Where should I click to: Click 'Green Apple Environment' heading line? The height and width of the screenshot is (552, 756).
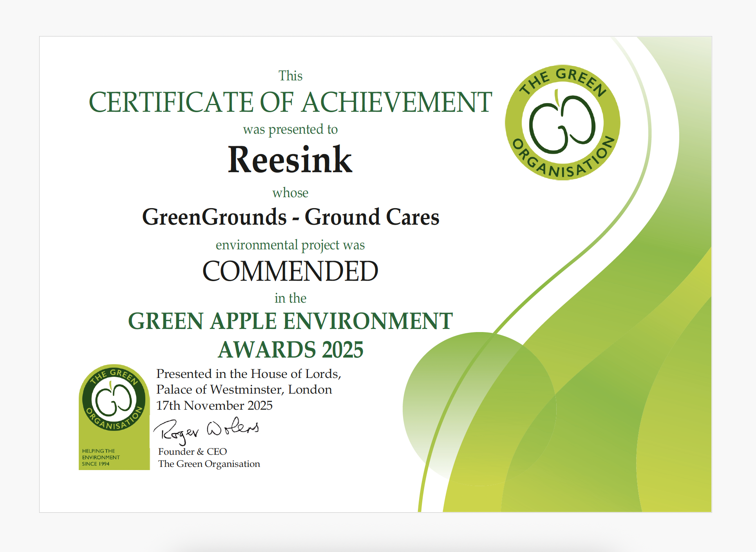click(290, 321)
